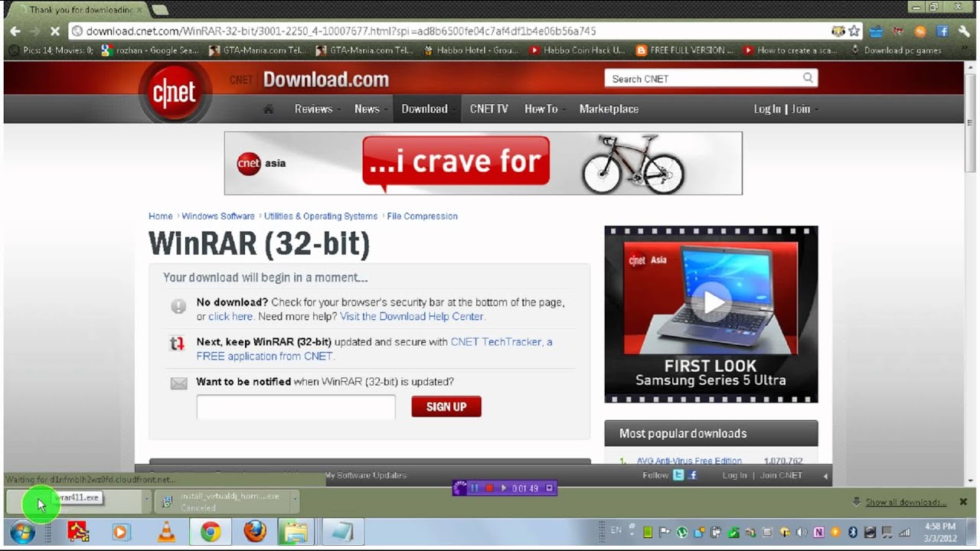The image size is (980, 551).
Task: Open Windows Explorer from the taskbar
Action: point(295,531)
